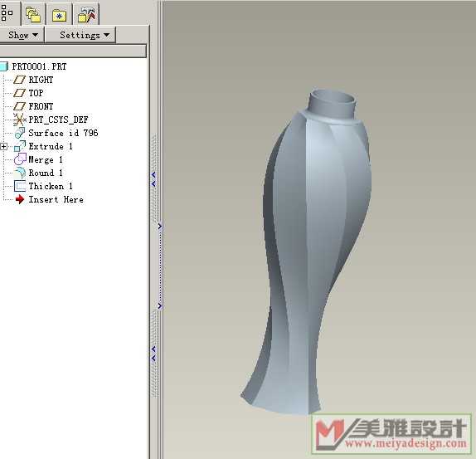The image size is (476, 459).
Task: Select the Thicken 1 feature icon
Action: click(20, 186)
